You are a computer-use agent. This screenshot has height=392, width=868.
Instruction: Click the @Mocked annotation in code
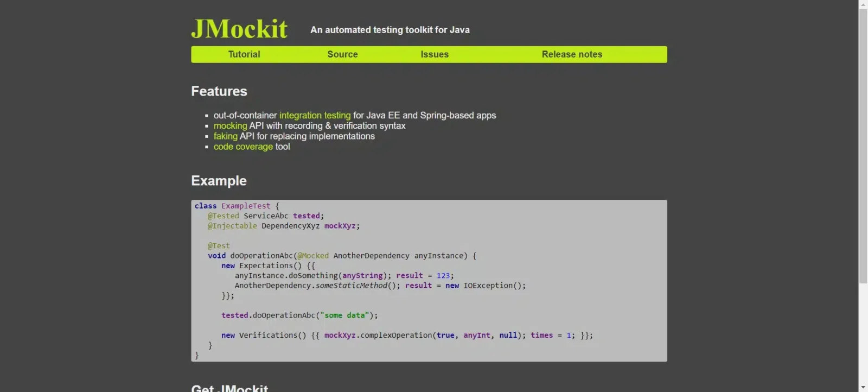click(313, 256)
